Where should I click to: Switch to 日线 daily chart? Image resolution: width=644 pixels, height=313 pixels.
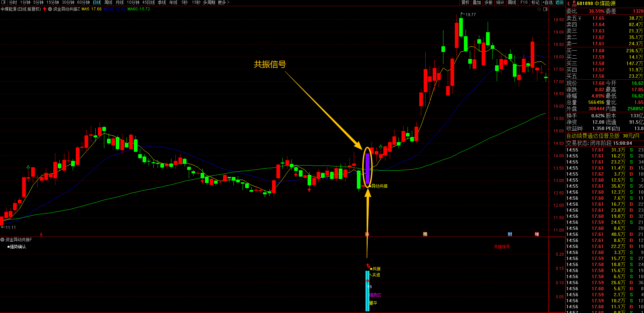pos(97,2)
